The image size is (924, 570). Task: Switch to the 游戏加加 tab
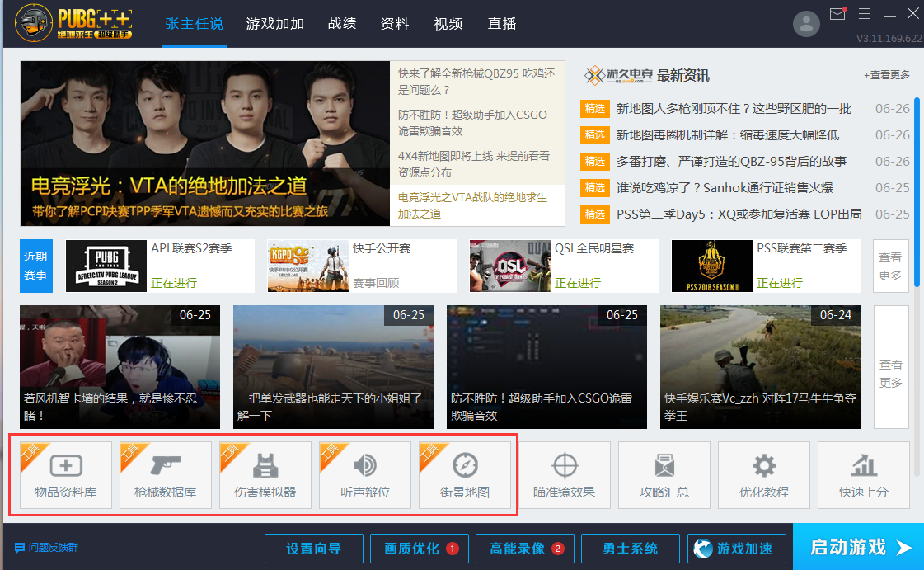pyautogui.click(x=275, y=24)
